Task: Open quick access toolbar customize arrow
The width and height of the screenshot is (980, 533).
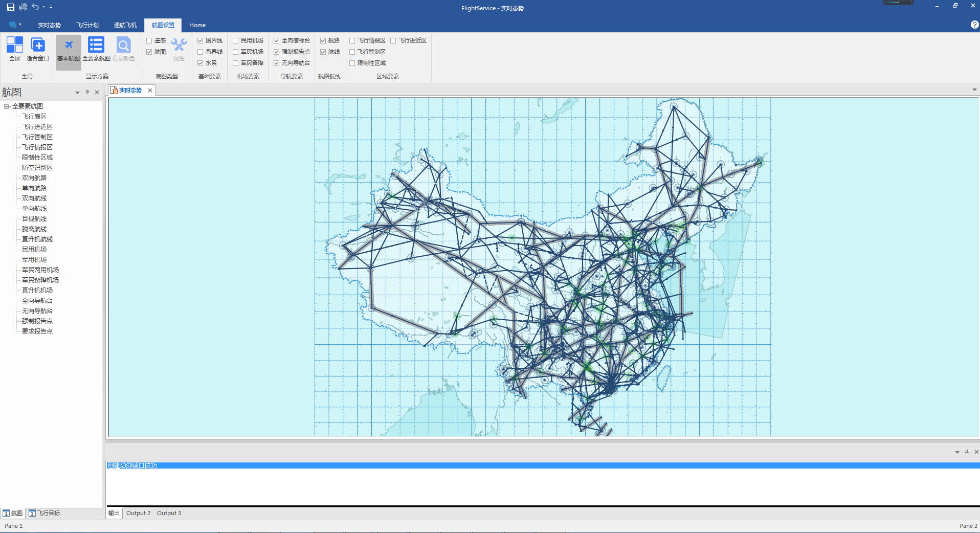Action: pyautogui.click(x=51, y=7)
